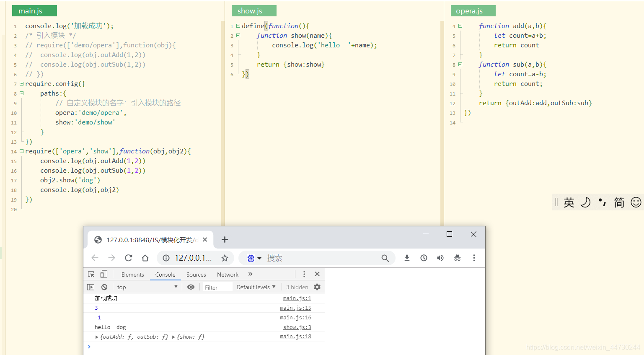The height and width of the screenshot is (355, 644).
Task: Open DevTools customize three-dot menu
Action: pos(304,274)
